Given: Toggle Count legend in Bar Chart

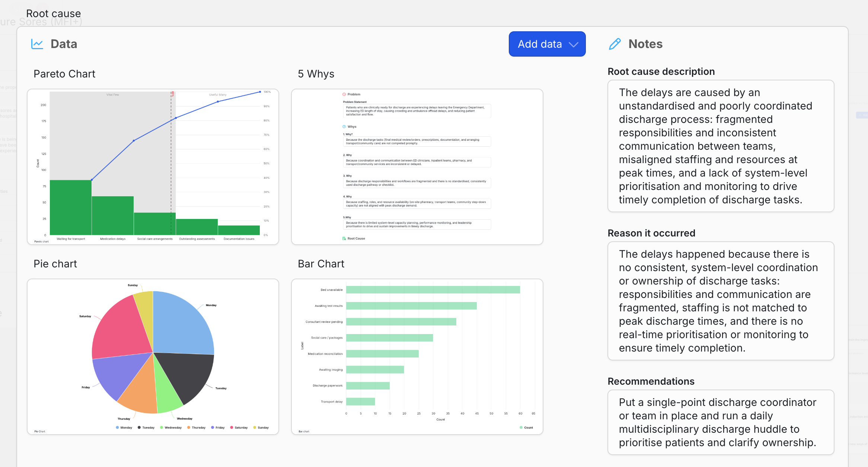Looking at the screenshot, I should pyautogui.click(x=526, y=428).
